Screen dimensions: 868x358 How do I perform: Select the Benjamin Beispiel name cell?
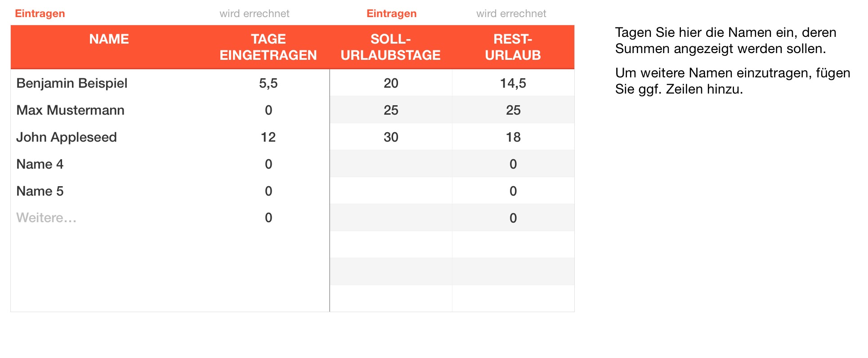[72, 83]
